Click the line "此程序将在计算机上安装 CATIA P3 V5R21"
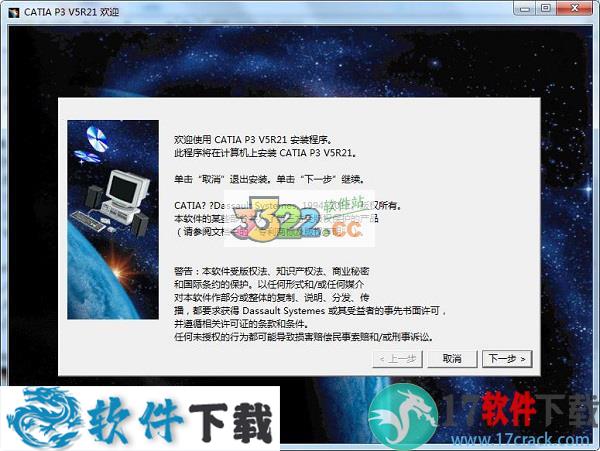The width and height of the screenshot is (600, 451). (266, 153)
